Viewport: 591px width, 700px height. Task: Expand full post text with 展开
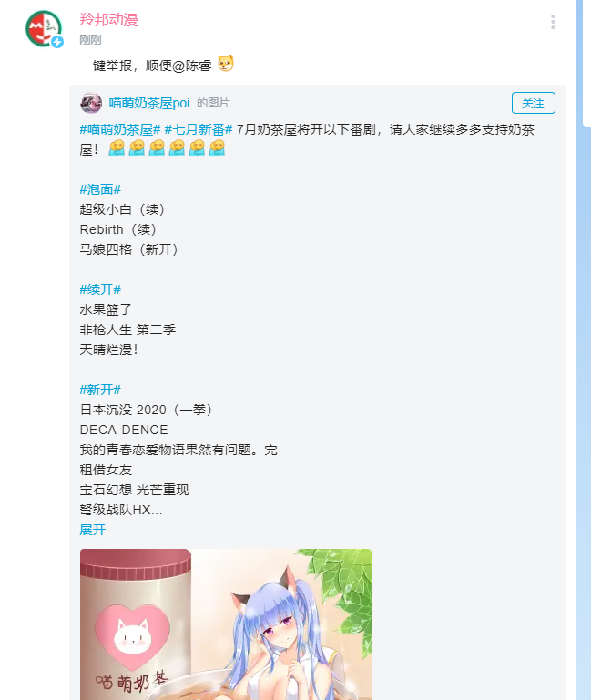(93, 530)
